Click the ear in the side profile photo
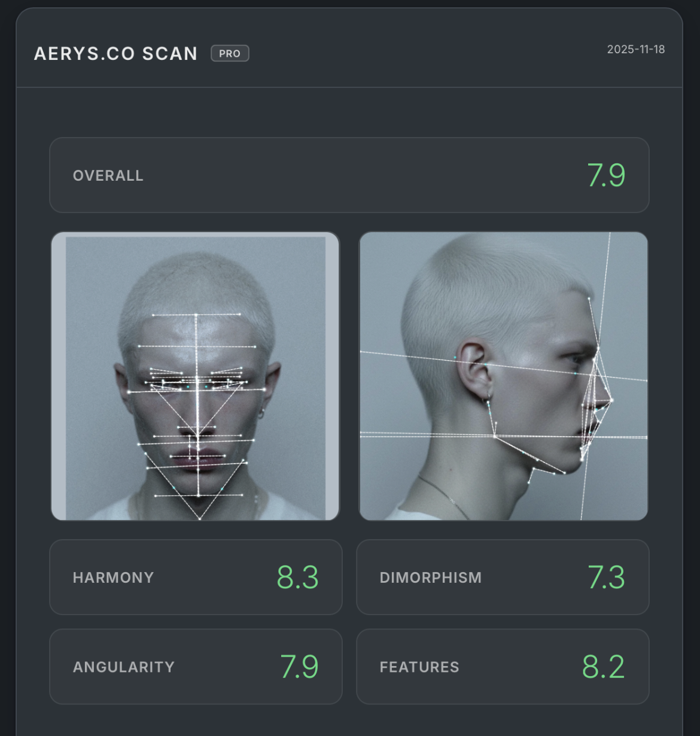This screenshot has height=736, width=700. coord(474,367)
